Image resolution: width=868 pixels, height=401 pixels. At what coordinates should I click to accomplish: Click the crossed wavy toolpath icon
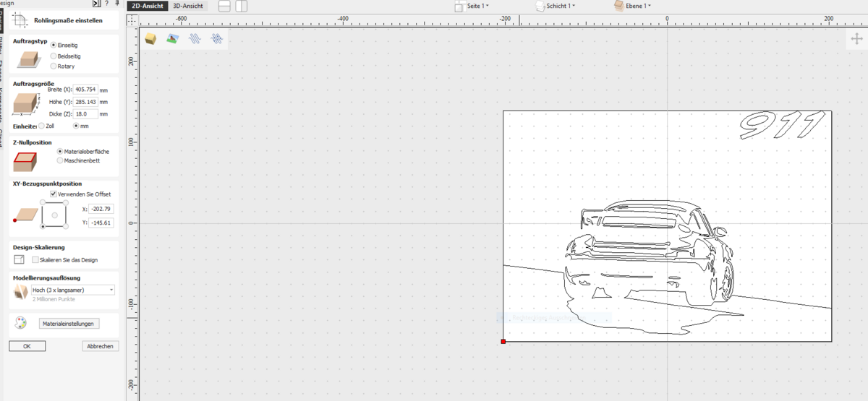[x=216, y=38]
